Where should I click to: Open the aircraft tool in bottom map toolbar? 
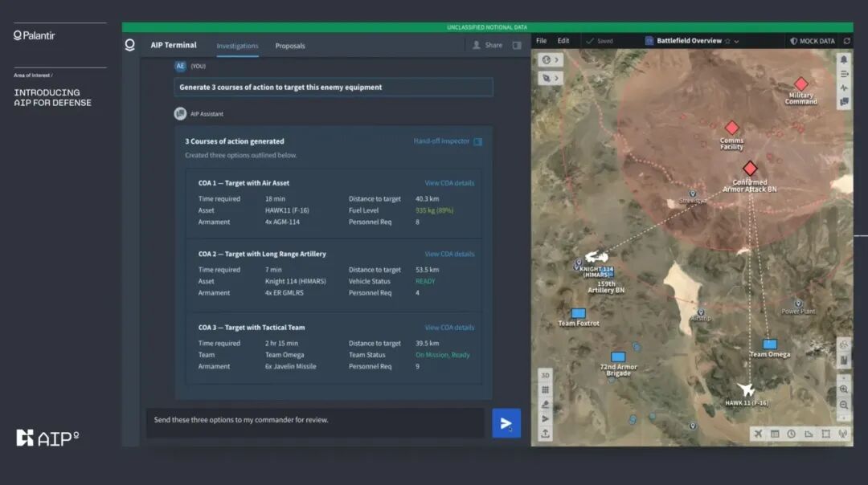tap(759, 434)
